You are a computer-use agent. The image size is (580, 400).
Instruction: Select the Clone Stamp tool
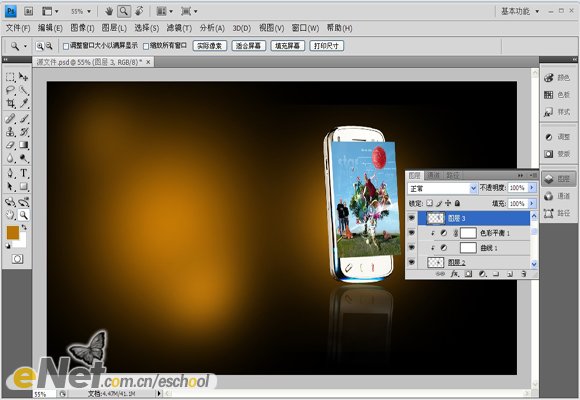[10, 132]
